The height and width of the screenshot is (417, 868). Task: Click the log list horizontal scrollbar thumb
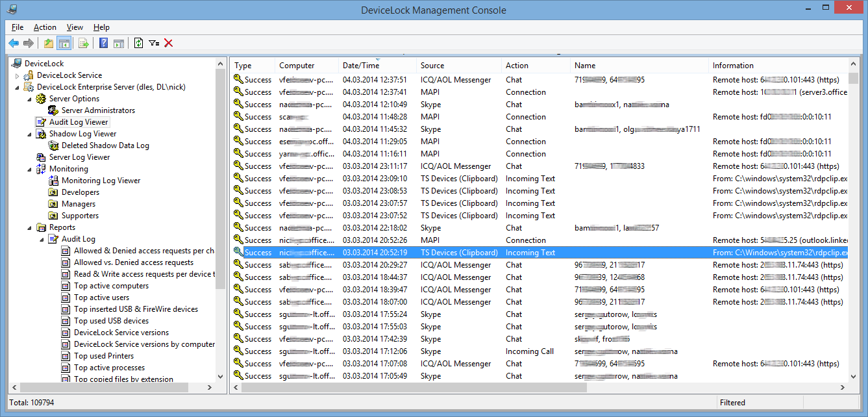(414, 387)
